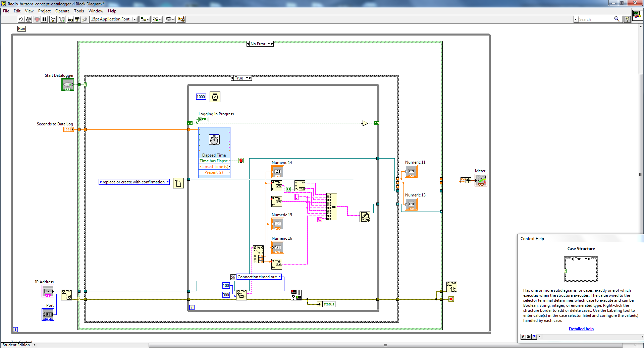Click the Run Continuously button
This screenshot has width=644, height=348.
29,19
